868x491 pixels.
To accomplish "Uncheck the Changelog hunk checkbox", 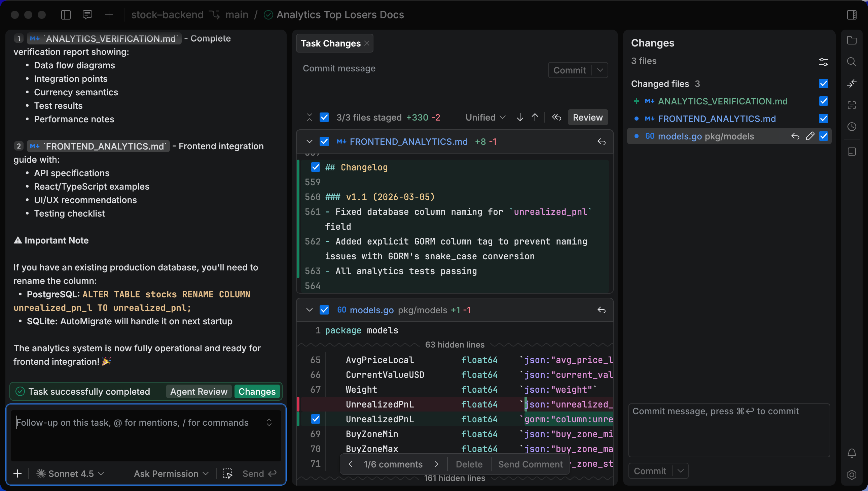I will tap(315, 167).
